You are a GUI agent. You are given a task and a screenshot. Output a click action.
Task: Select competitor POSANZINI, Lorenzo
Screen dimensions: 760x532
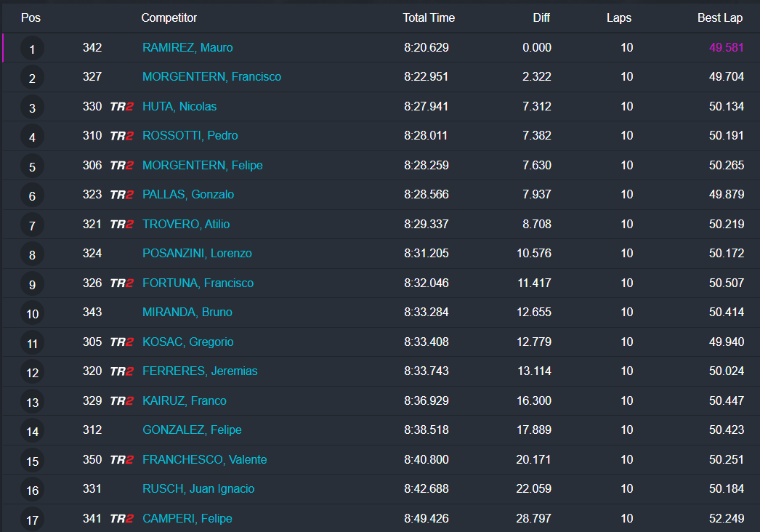pos(198,254)
